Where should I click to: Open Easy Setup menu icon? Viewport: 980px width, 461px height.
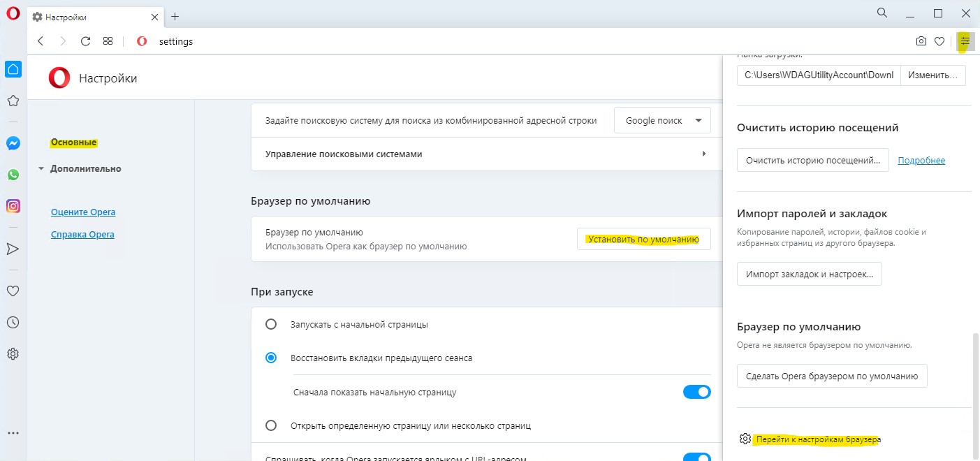click(x=965, y=41)
